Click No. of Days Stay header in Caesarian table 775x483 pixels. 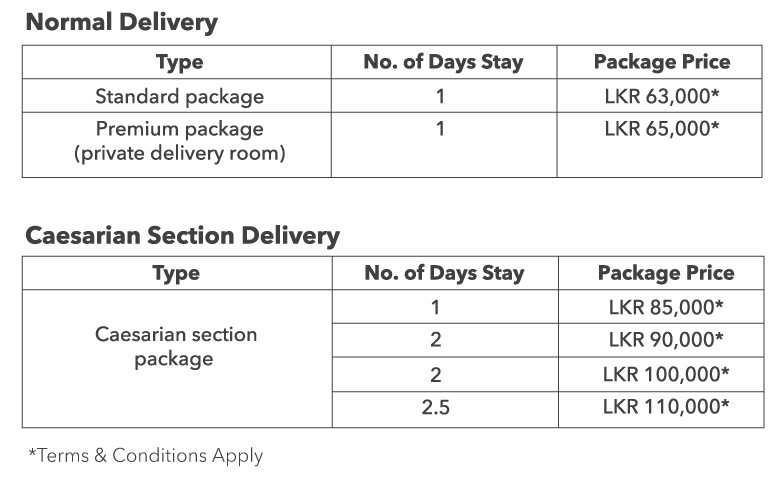click(x=444, y=273)
